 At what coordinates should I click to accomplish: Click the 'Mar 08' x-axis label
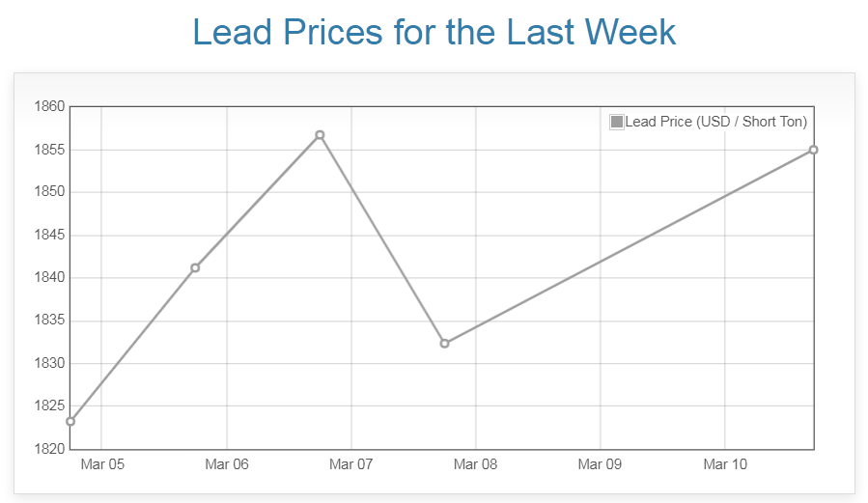pyautogui.click(x=476, y=464)
